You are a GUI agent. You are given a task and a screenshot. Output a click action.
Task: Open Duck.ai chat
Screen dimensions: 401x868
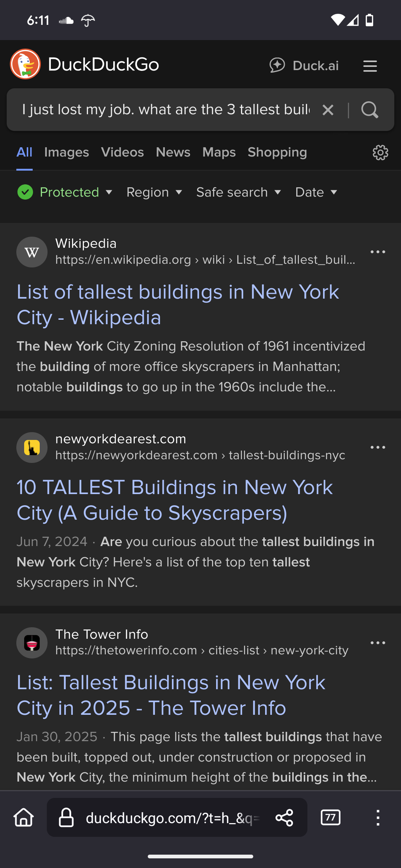tap(304, 66)
